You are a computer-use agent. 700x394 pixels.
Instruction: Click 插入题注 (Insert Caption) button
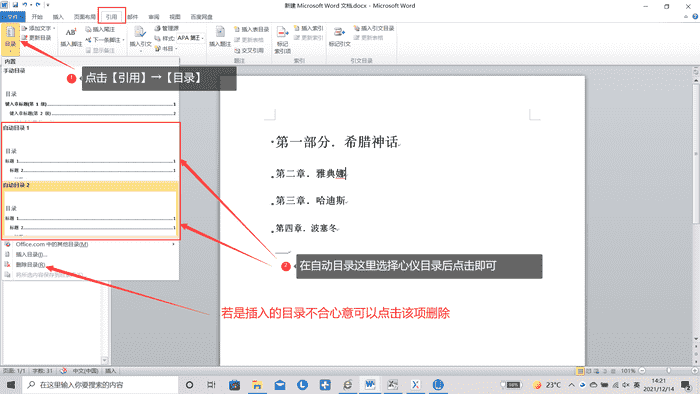(x=220, y=37)
